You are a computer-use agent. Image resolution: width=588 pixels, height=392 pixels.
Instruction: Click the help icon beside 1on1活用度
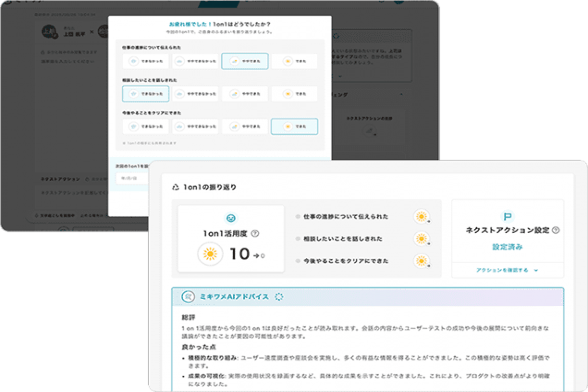255,234
